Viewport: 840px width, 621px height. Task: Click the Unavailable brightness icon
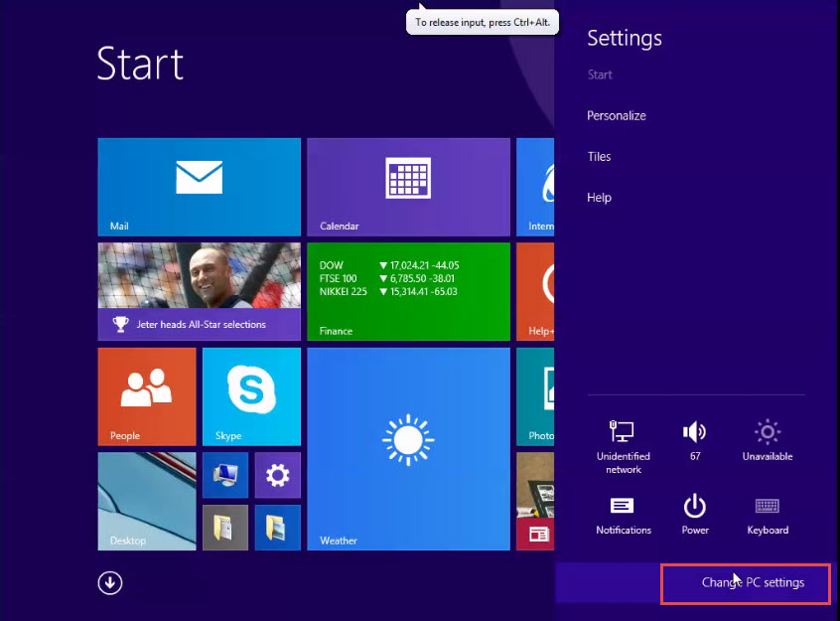(768, 441)
